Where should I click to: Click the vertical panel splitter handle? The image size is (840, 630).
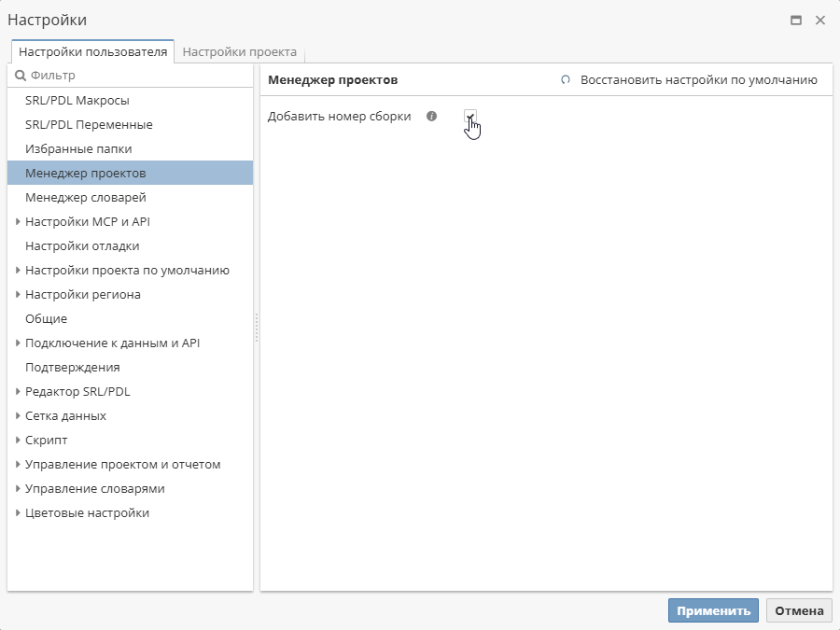pos(257,327)
